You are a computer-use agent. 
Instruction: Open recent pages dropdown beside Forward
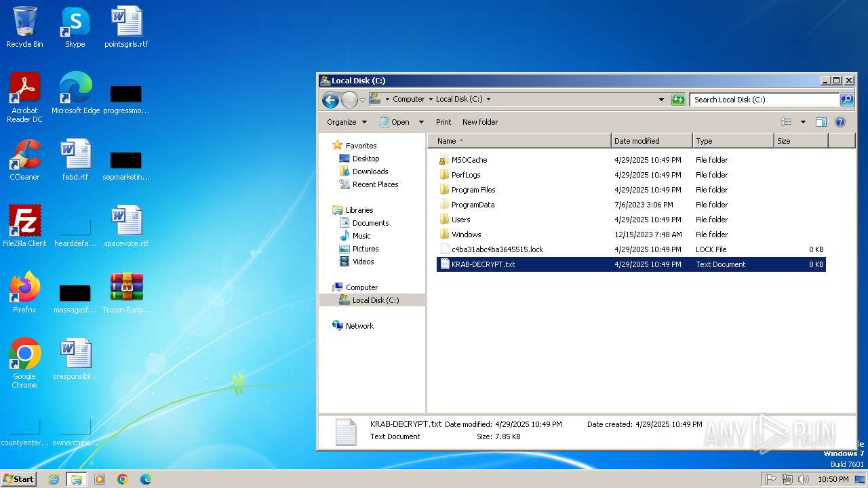click(x=363, y=100)
